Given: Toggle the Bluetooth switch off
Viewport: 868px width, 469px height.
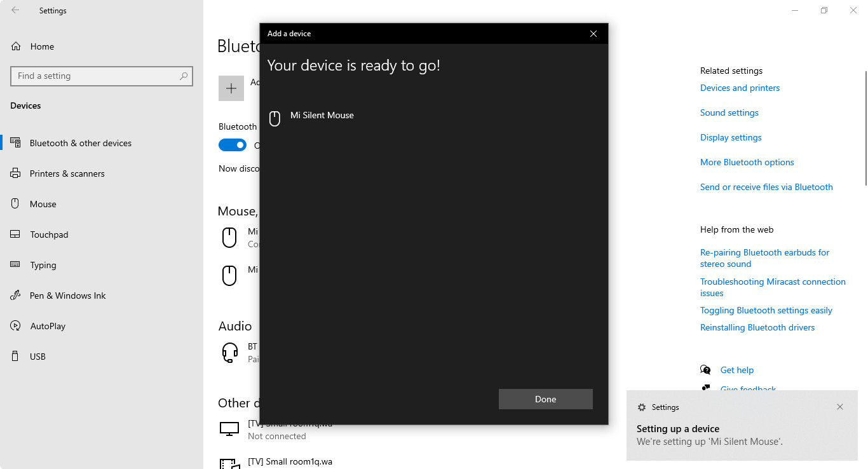Looking at the screenshot, I should coord(233,145).
